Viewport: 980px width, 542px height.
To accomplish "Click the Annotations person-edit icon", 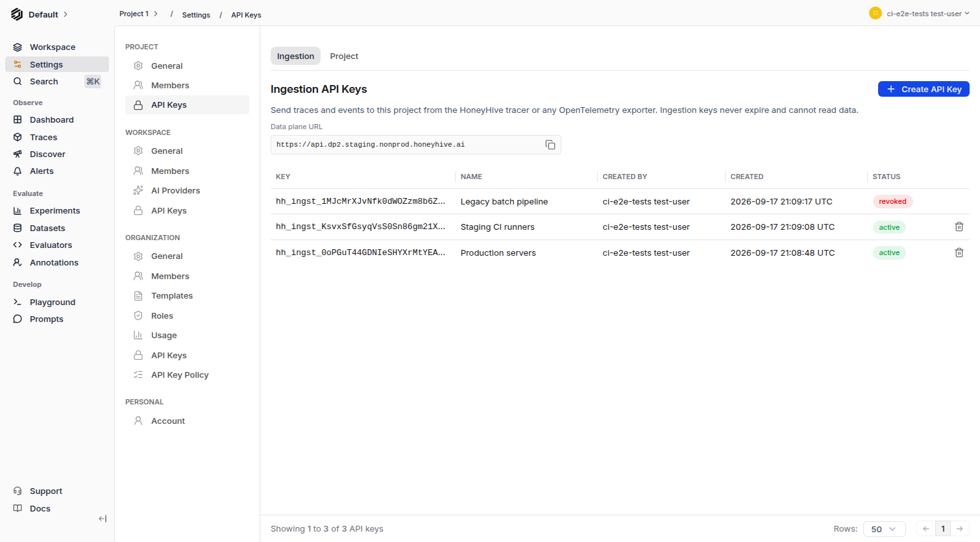I will click(x=18, y=263).
